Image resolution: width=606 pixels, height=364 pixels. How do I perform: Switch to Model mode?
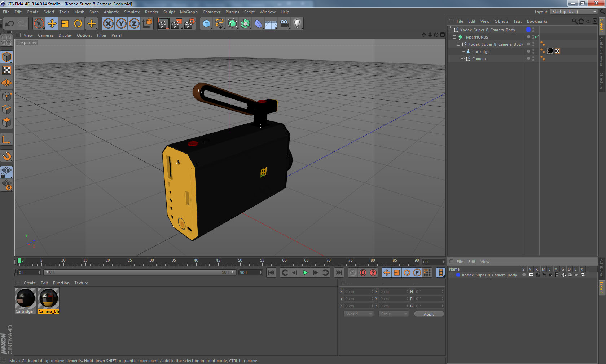tap(6, 57)
